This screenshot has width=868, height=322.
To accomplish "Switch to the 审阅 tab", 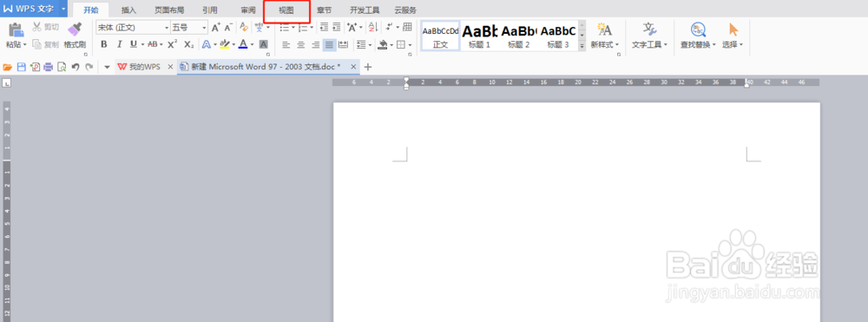I will click(x=248, y=10).
